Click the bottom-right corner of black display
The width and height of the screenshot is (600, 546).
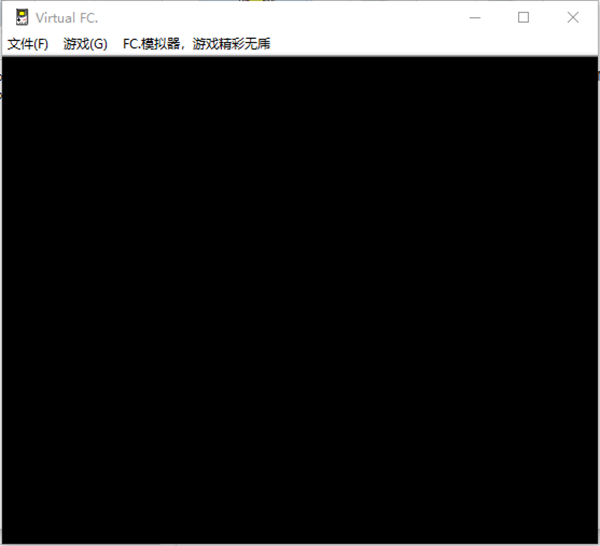594,539
